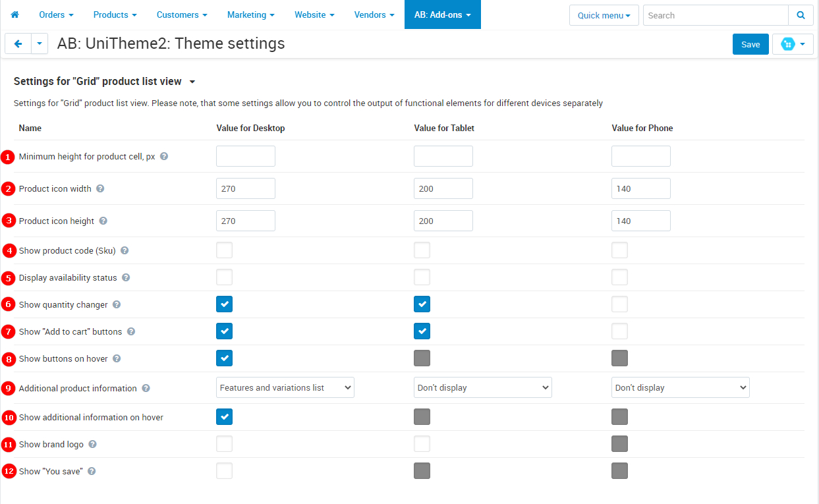This screenshot has height=504, width=819.
Task: Enable Display availability status for Tablet
Action: point(422,277)
